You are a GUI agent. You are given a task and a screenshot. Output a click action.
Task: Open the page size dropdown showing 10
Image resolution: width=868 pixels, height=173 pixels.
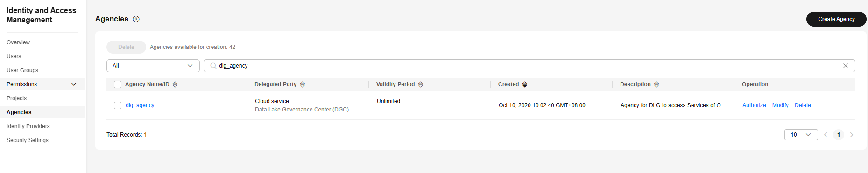point(801,135)
